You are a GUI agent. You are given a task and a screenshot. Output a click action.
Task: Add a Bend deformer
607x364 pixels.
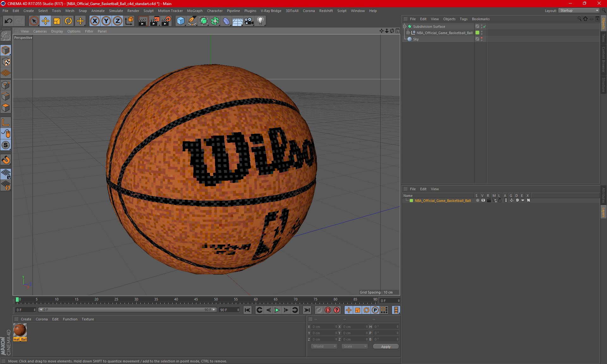tap(226, 21)
